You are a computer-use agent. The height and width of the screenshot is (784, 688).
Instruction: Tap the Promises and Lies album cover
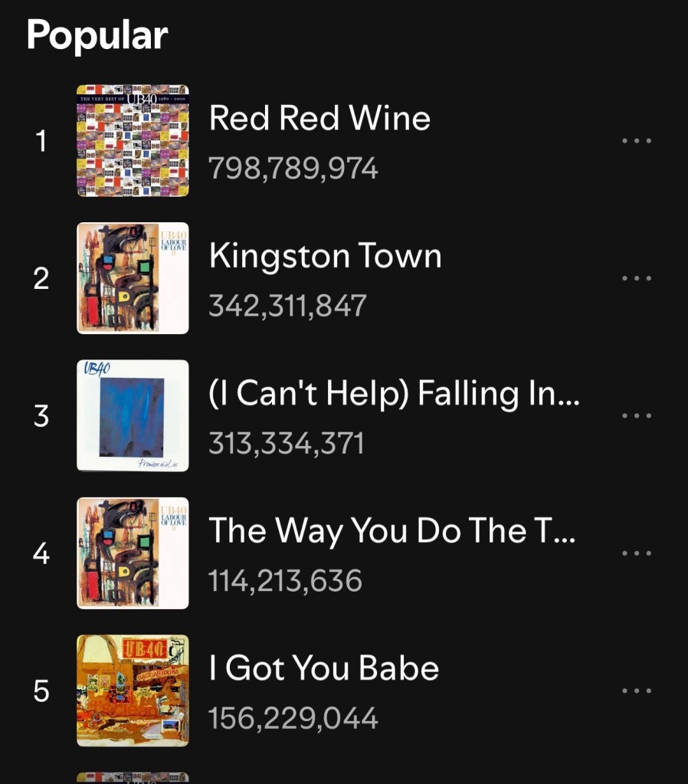tap(133, 415)
